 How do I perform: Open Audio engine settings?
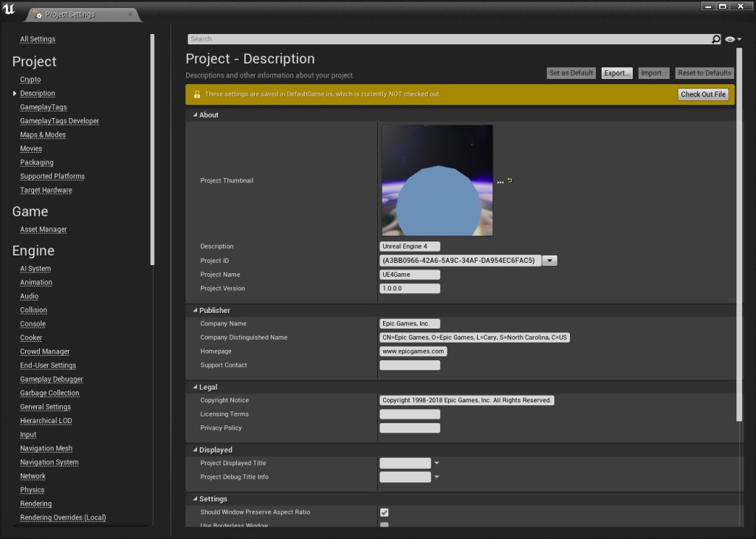pyautogui.click(x=29, y=297)
